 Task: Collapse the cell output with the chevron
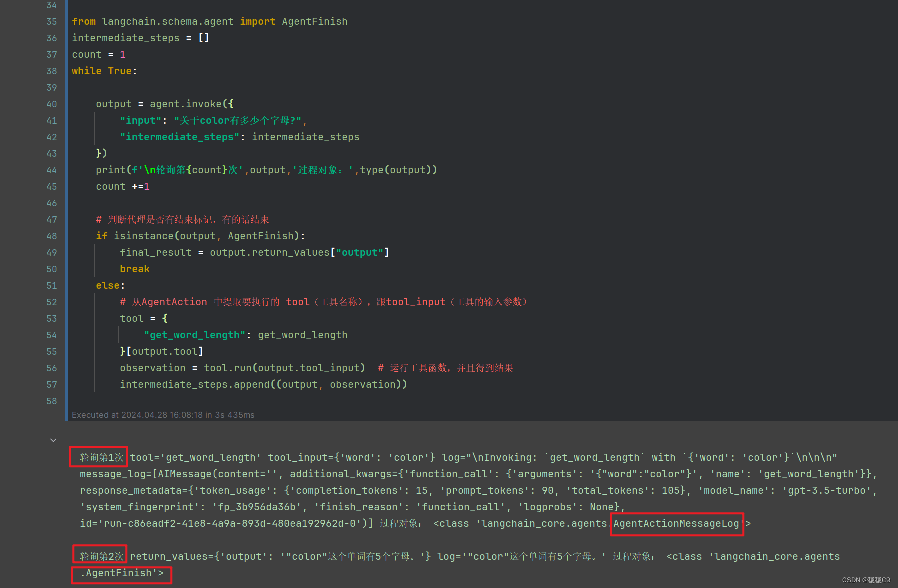(53, 440)
